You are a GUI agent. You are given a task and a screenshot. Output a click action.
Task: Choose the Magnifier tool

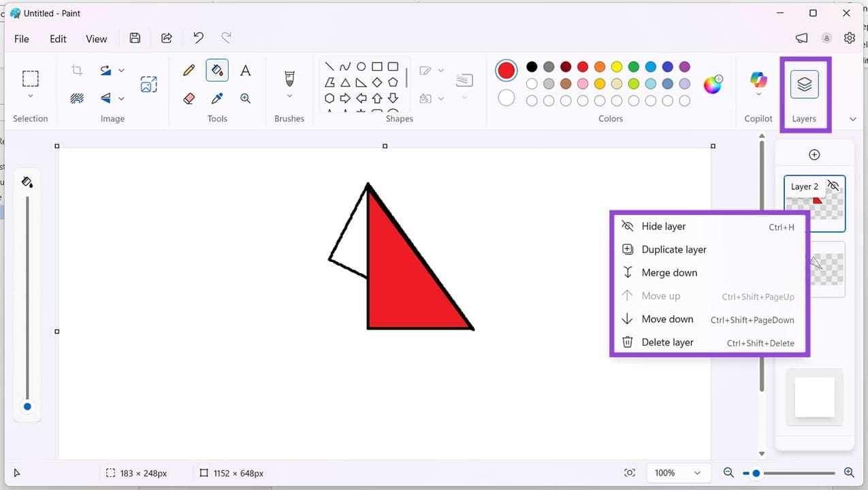click(245, 98)
